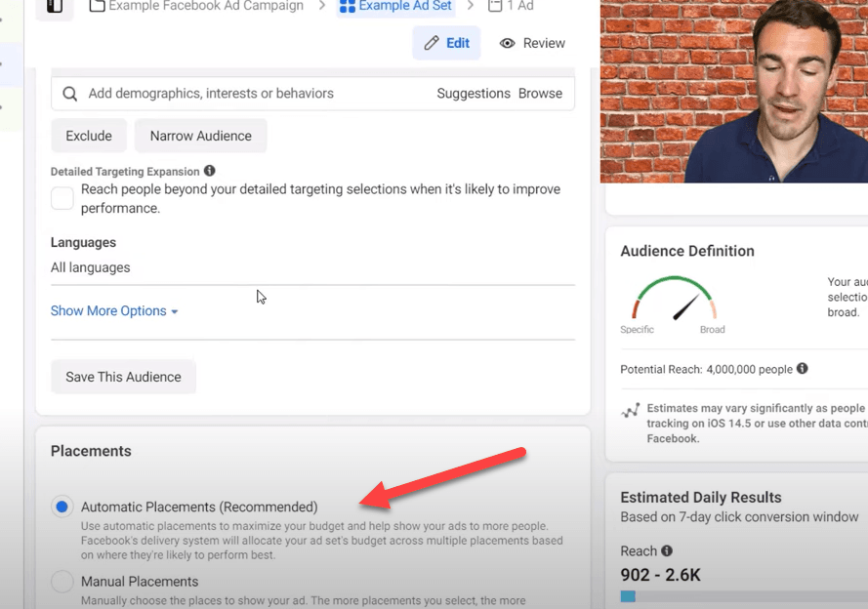Click the All languages field
This screenshot has height=609, width=868.
[312, 267]
